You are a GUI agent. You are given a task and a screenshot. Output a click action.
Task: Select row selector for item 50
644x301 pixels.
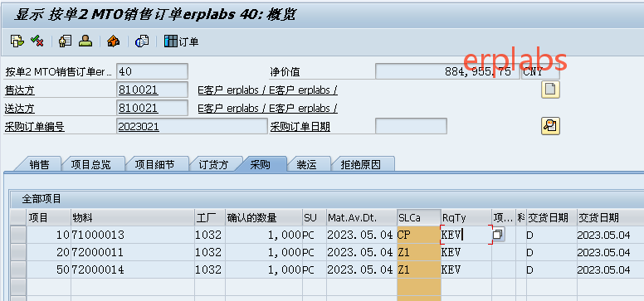coord(18,269)
